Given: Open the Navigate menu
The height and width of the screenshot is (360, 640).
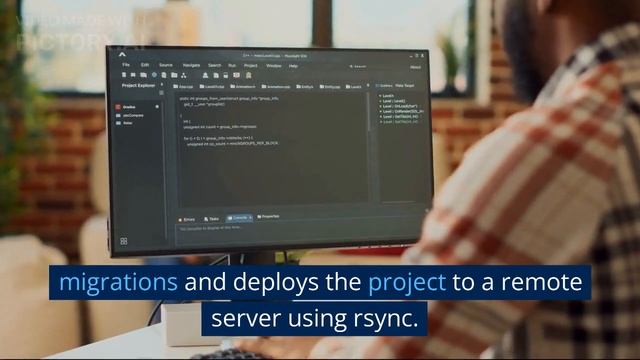Looking at the screenshot, I should [191, 65].
